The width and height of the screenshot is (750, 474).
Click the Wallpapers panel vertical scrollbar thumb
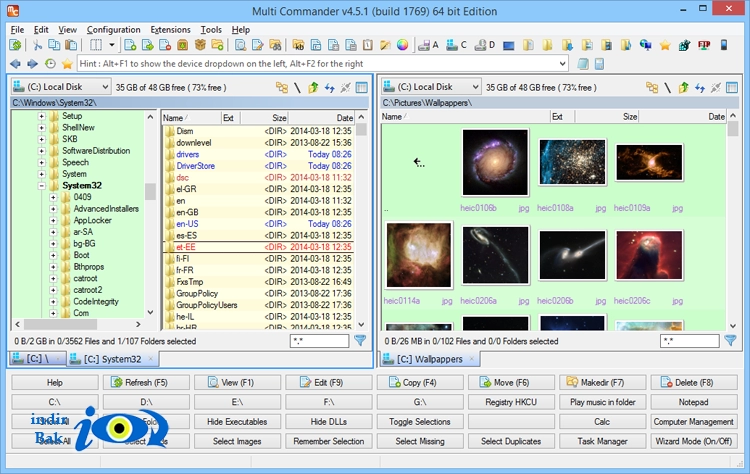pos(733,129)
